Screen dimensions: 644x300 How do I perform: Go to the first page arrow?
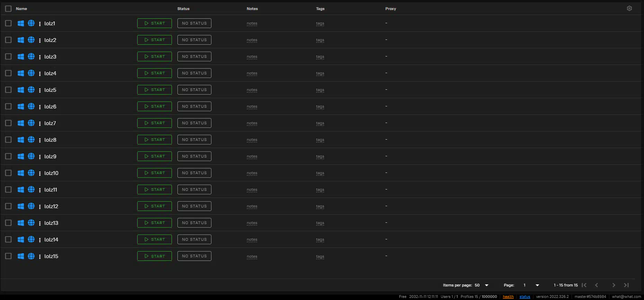584,285
